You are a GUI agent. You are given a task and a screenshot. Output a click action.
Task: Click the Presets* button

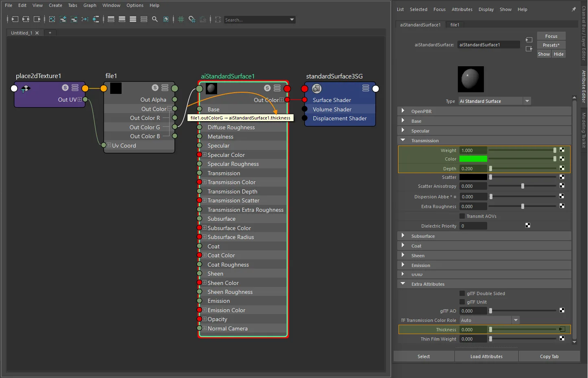click(551, 45)
